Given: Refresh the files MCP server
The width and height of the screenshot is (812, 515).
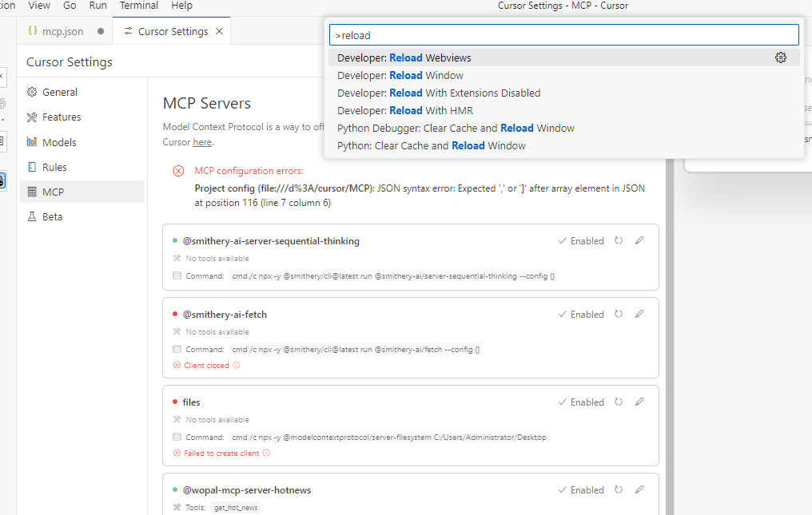Looking at the screenshot, I should click(x=619, y=402).
